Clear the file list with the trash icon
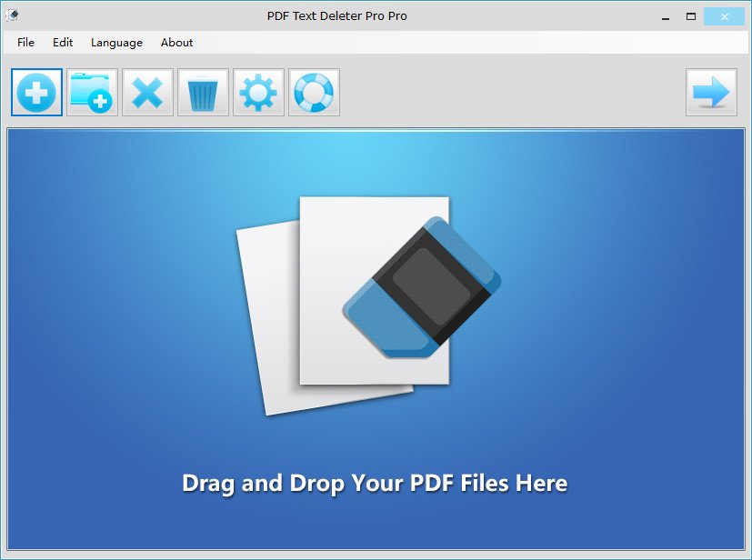Image resolution: width=752 pixels, height=560 pixels. [203, 93]
